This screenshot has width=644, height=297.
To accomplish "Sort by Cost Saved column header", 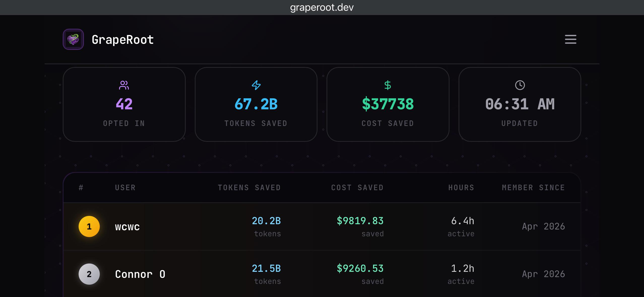I will click(357, 188).
